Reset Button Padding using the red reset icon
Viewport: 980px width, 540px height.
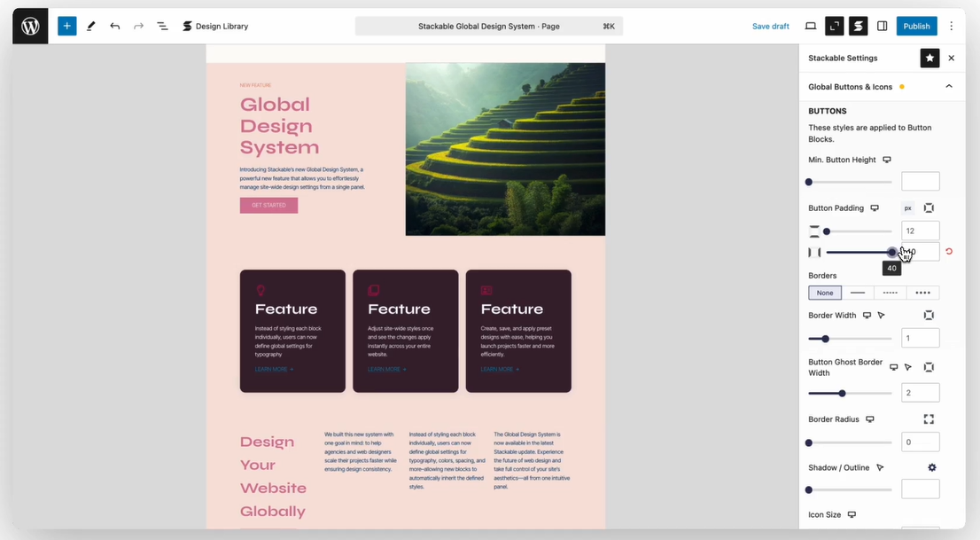pyautogui.click(x=949, y=252)
